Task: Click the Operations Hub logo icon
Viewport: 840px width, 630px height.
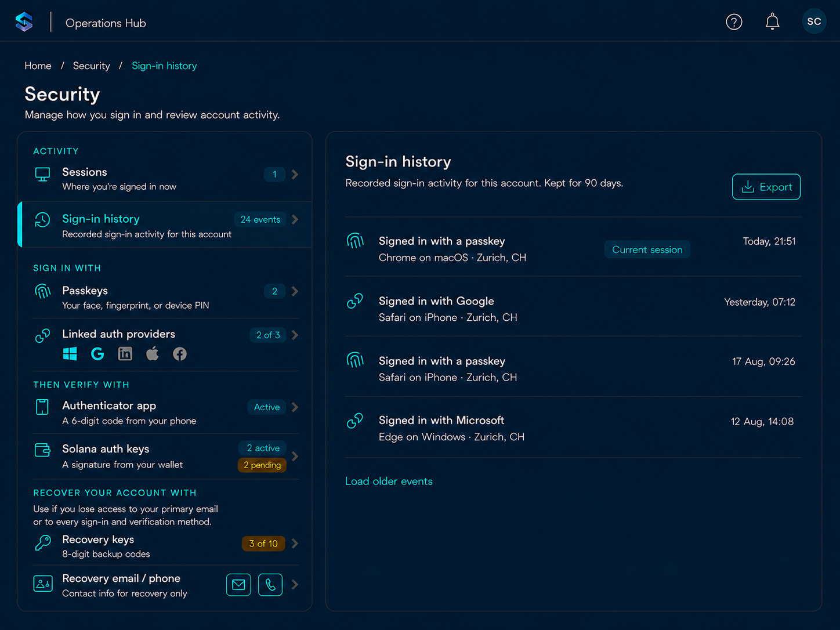Action: click(24, 22)
